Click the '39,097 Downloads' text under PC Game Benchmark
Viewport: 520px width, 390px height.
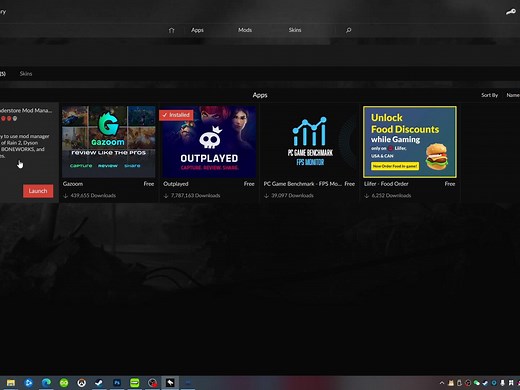pos(292,195)
